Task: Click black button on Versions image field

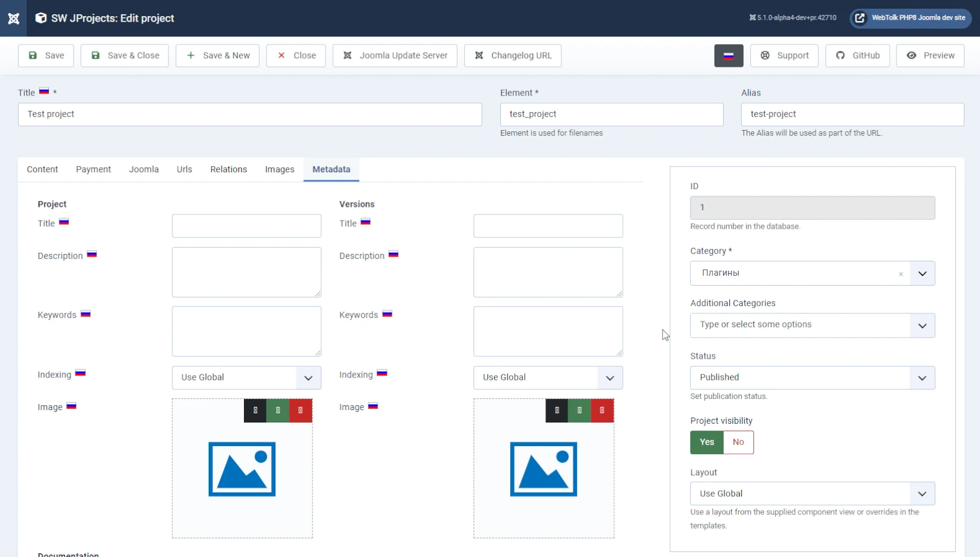Action: tap(557, 410)
